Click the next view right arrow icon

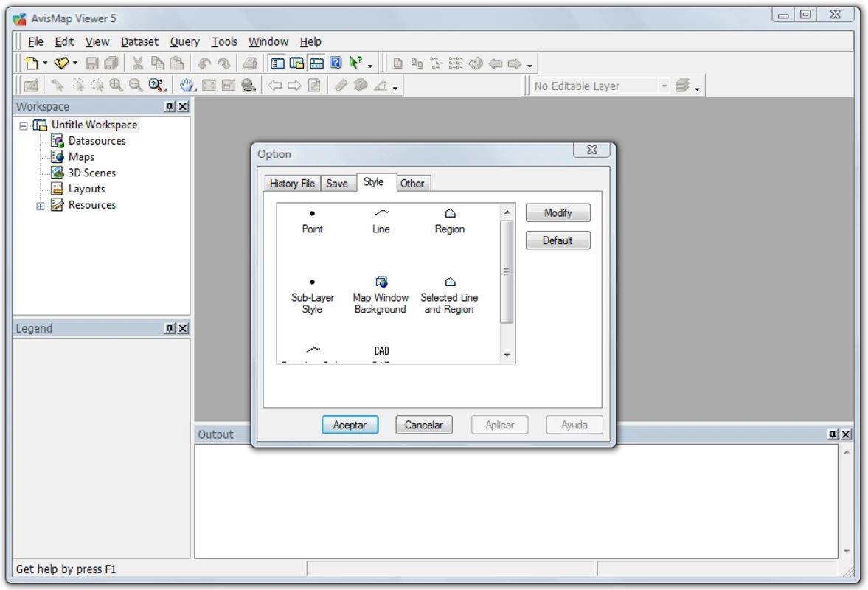294,86
